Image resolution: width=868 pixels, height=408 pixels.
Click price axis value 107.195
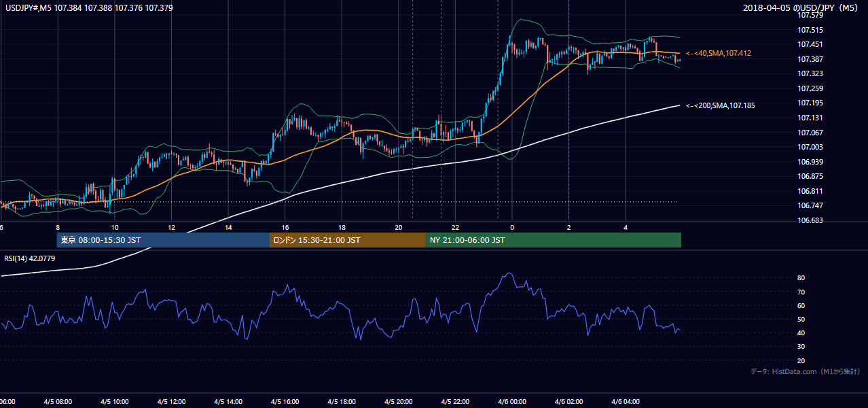click(x=810, y=103)
